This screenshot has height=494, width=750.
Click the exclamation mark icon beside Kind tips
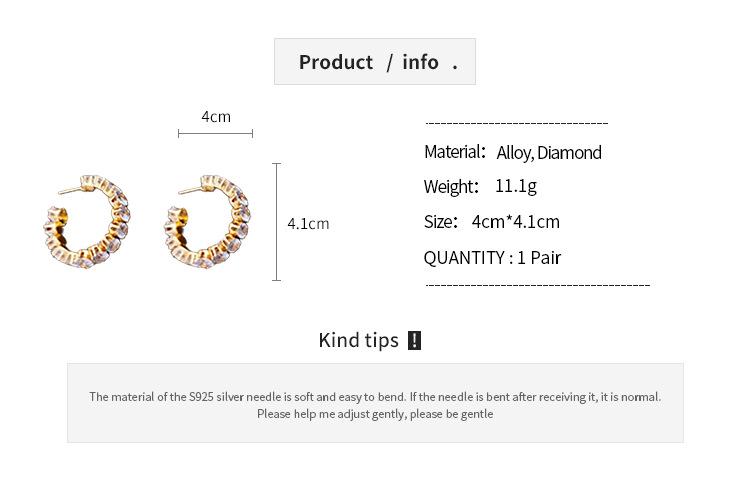[x=415, y=341]
